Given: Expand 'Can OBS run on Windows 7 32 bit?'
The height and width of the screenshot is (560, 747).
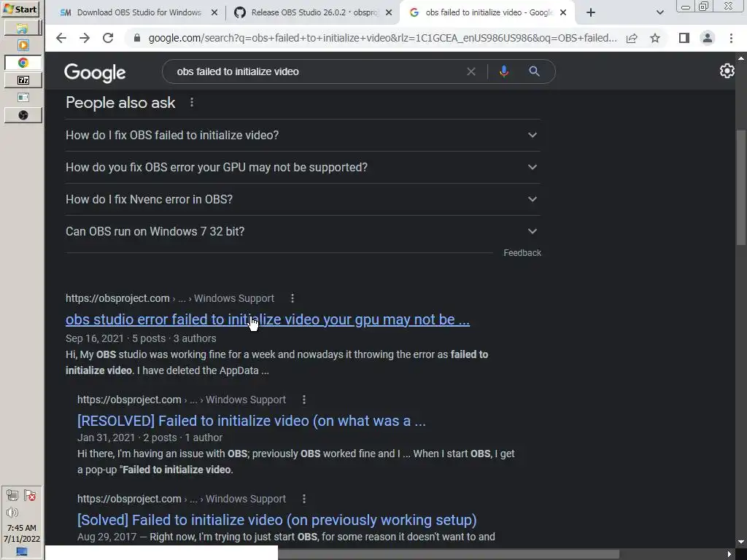Looking at the screenshot, I should click(x=303, y=231).
